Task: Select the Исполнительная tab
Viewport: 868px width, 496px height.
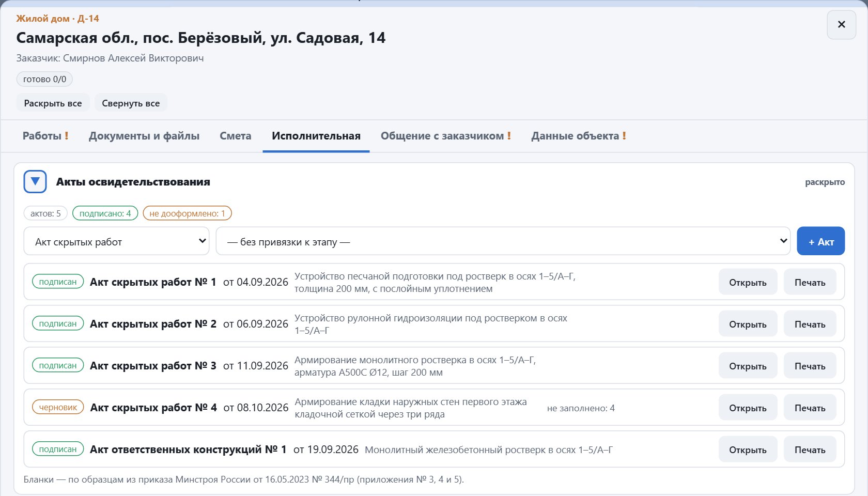Action: click(316, 136)
